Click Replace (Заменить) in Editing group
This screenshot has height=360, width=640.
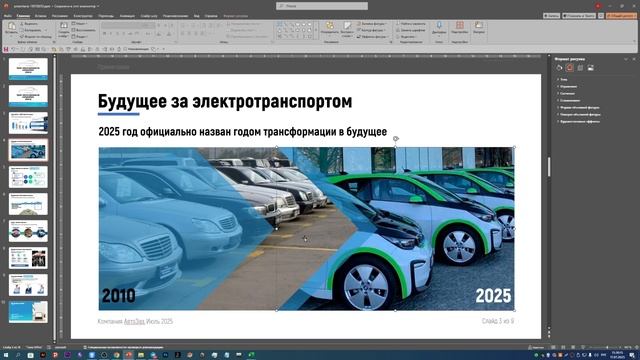[411, 30]
